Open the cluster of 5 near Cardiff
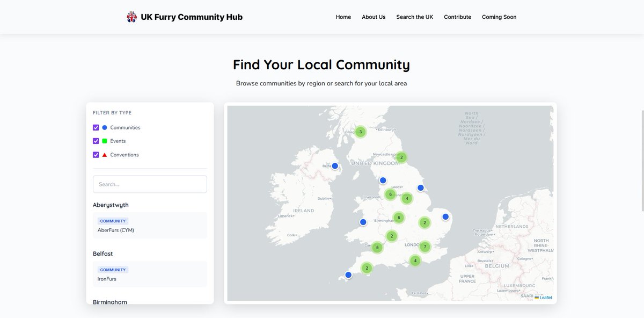The image size is (644, 318). coord(377,248)
